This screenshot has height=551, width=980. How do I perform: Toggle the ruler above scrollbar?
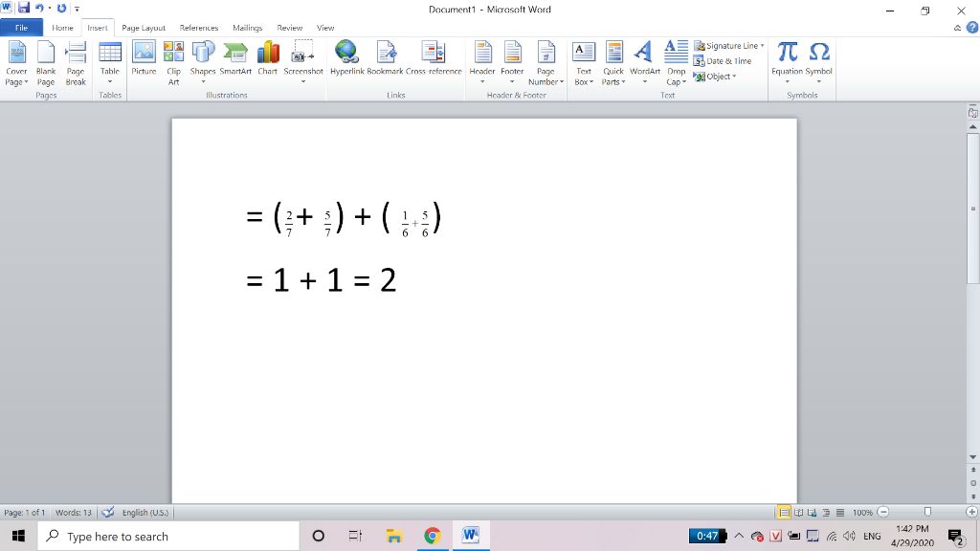973,113
